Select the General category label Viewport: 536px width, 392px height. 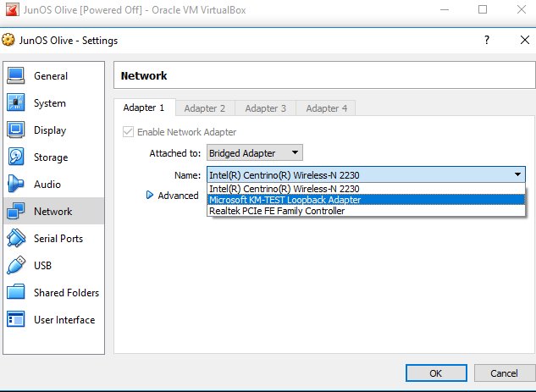51,76
